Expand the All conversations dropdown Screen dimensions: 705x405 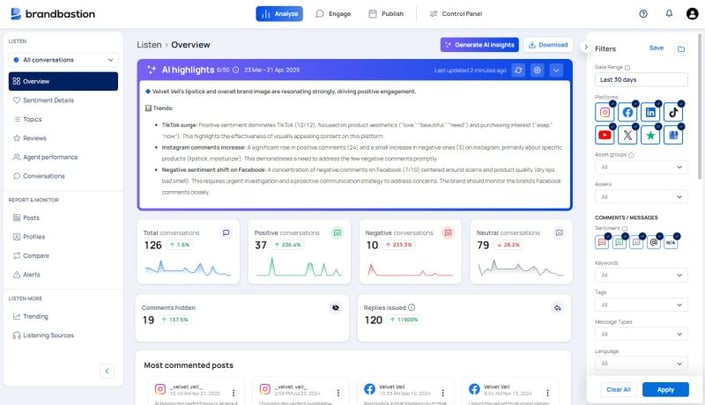click(x=63, y=60)
